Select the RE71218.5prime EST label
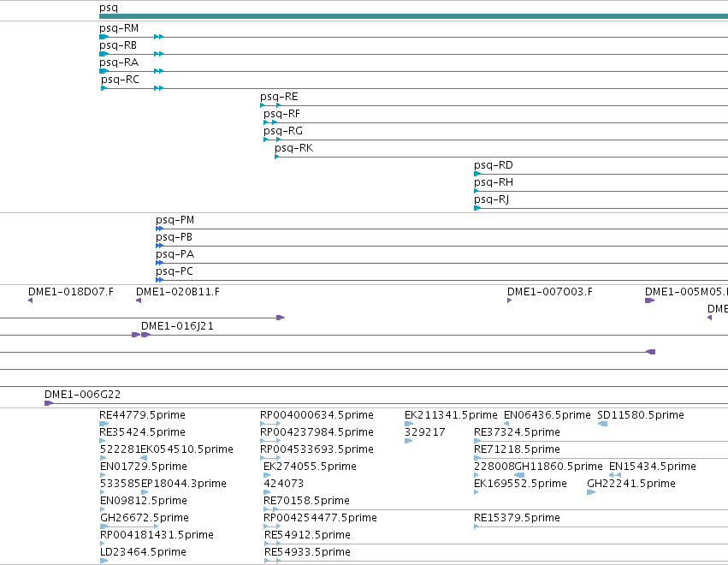This screenshot has width=728, height=565. pos(517,449)
